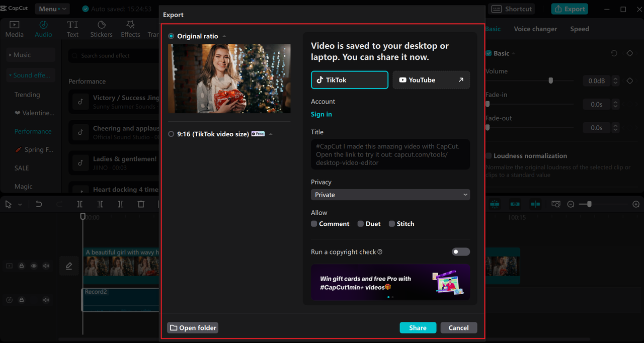This screenshot has width=644, height=343.
Task: Click the delete-left trim icon in timeline toolbar
Action: point(100,204)
